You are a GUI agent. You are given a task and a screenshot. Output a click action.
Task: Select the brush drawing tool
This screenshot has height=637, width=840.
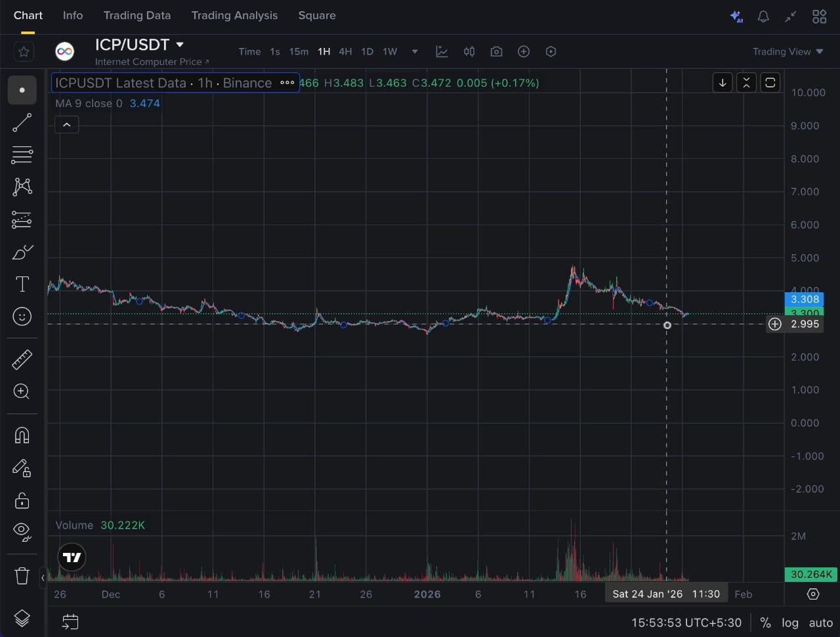point(22,252)
